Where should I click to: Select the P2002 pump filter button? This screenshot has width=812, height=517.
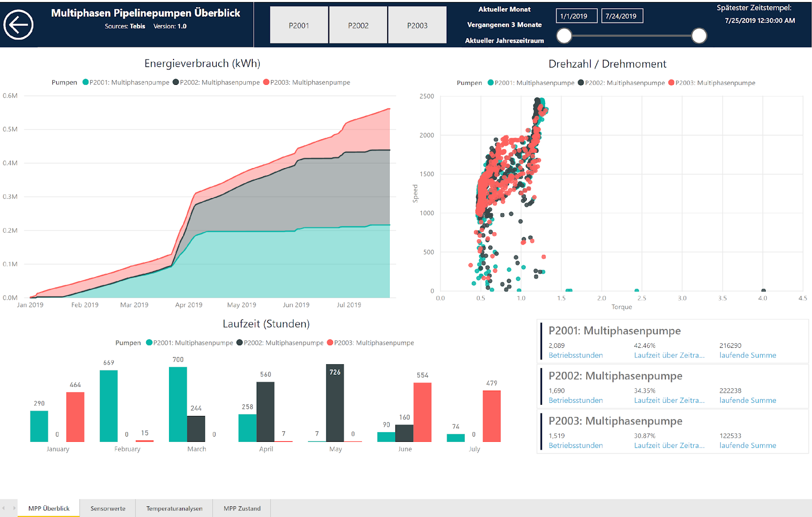click(358, 25)
